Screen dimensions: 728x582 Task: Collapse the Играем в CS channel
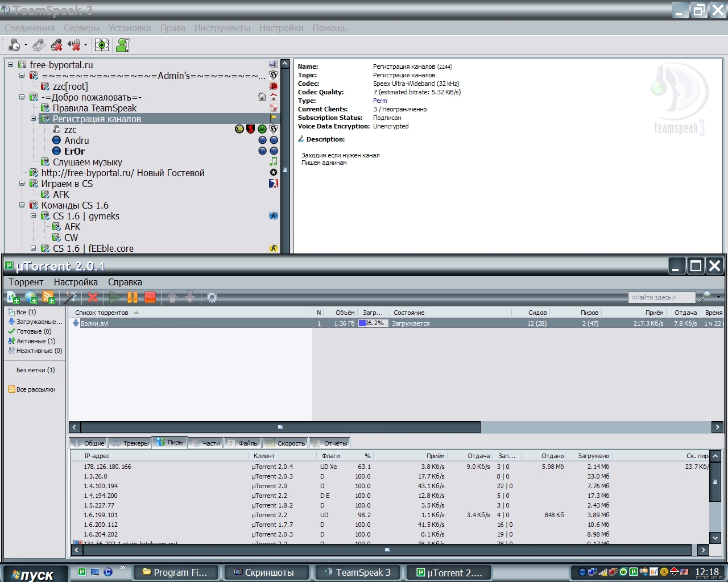[x=22, y=184]
